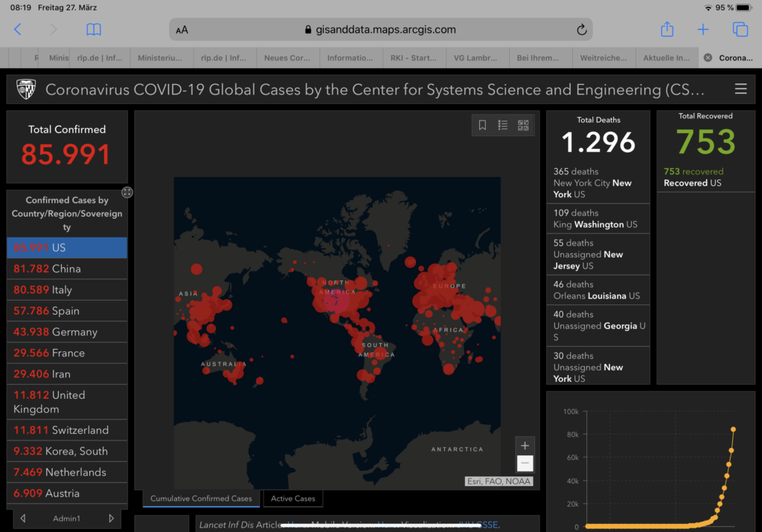Reload the gisanddata.maps.arcgis.com page

[x=581, y=30]
